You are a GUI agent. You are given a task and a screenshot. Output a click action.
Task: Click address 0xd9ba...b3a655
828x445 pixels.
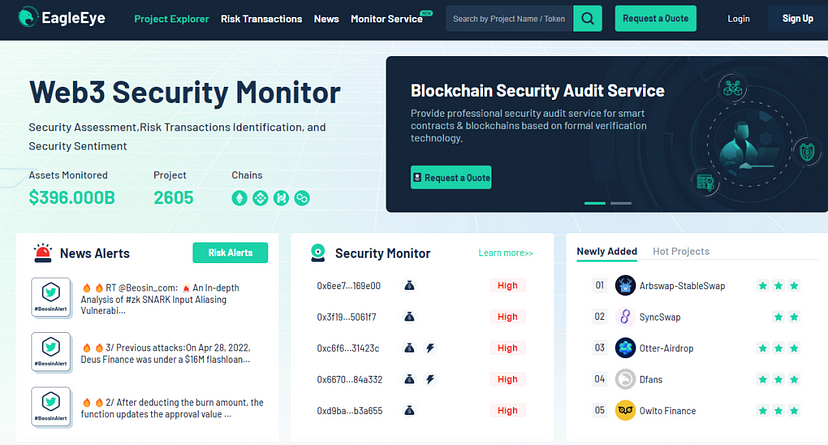click(350, 410)
